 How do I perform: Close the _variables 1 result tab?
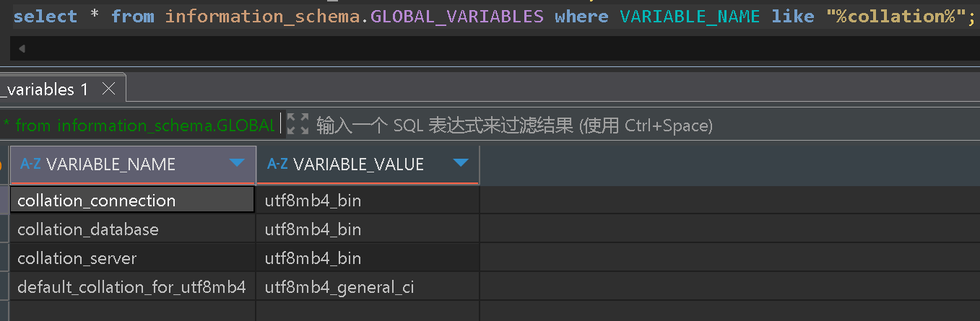tap(108, 89)
